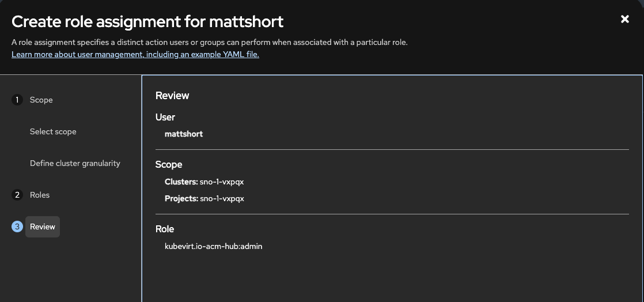
Task: Click the Role section heading
Action: 165,229
